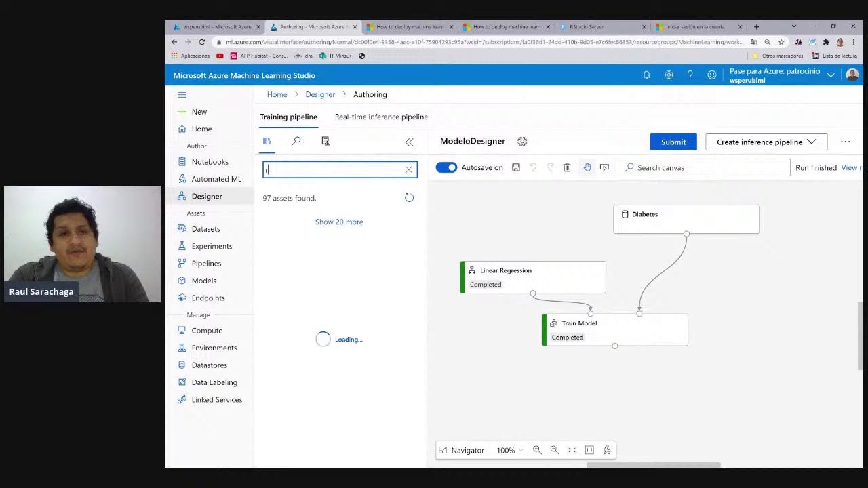This screenshot has height=488, width=868.
Task: Open Automated ML in the sidebar
Action: click(x=216, y=179)
